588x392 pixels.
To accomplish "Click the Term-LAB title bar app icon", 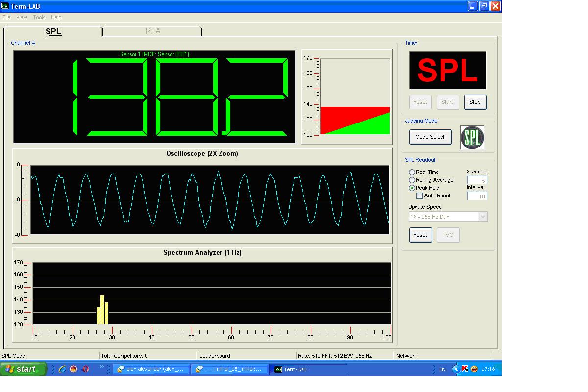I will [x=5, y=6].
